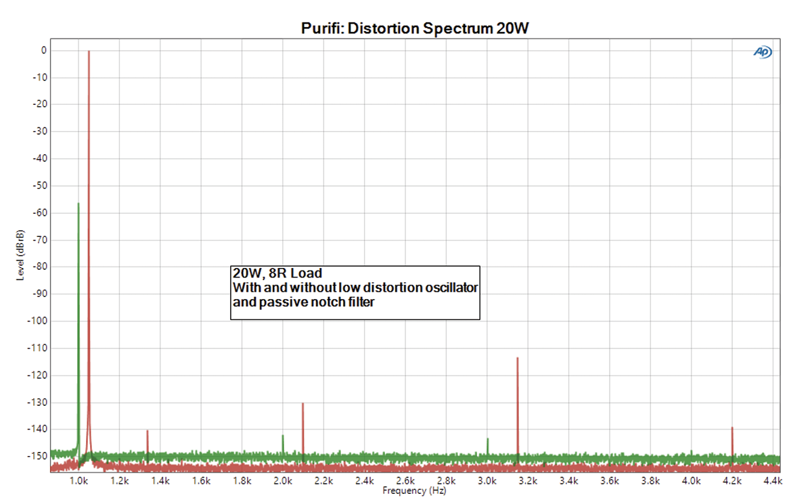Click the -100 level axis label
812x504 pixels.
[37, 321]
